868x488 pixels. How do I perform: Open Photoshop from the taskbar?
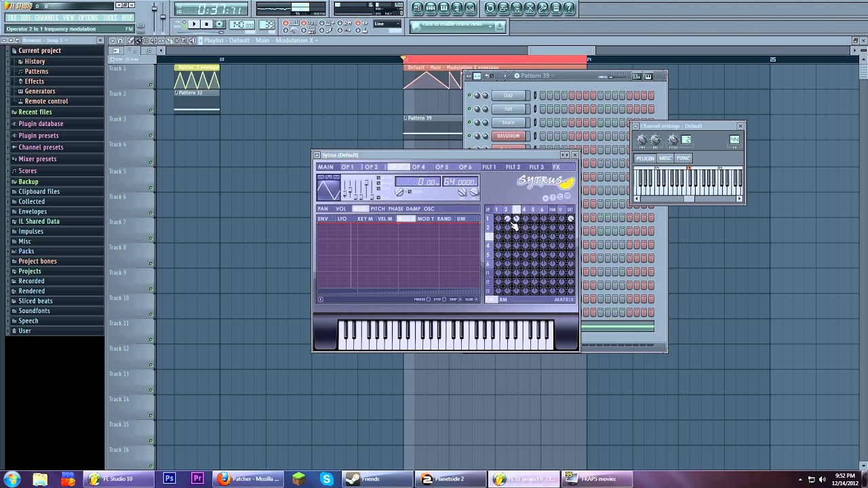[x=169, y=479]
